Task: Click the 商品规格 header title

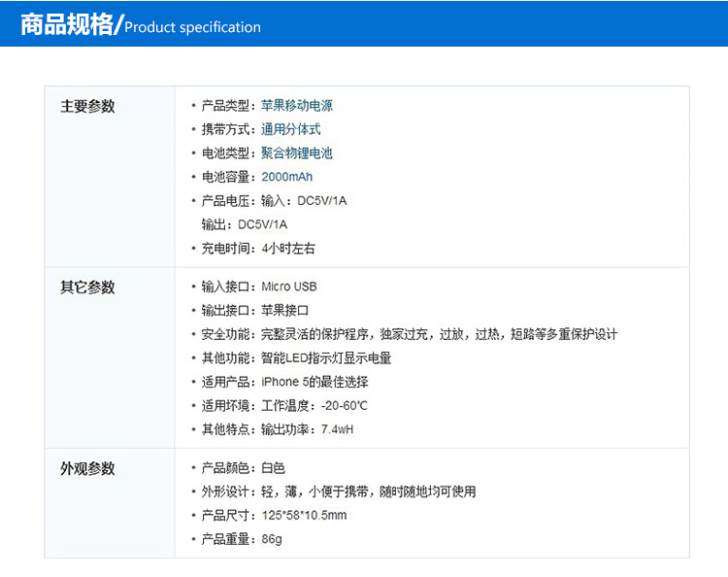Action: [66, 25]
